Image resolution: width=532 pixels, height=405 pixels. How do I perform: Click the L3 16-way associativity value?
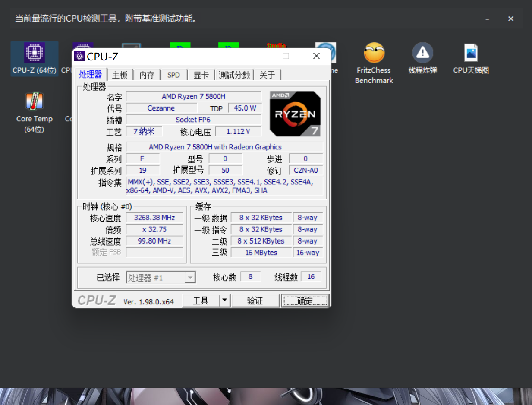[308, 253]
